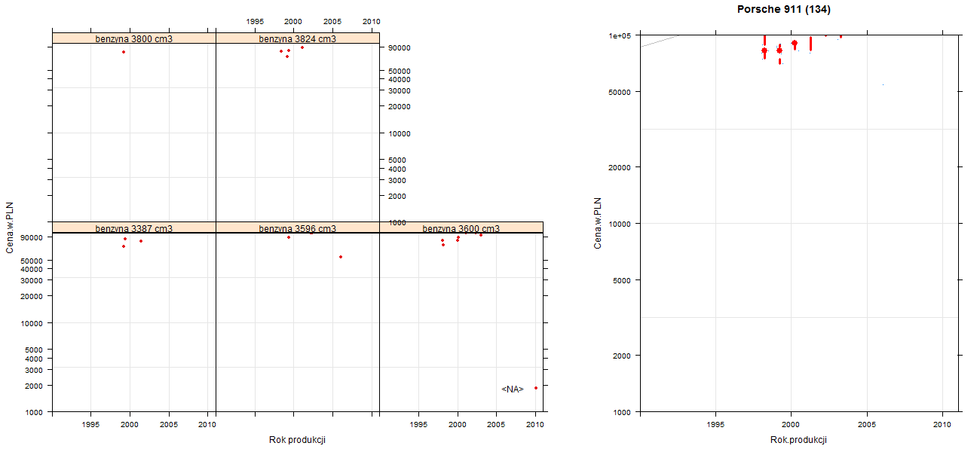Click "Cena.w.PLN" axis title of the Porsche 911 chart

pos(598,223)
